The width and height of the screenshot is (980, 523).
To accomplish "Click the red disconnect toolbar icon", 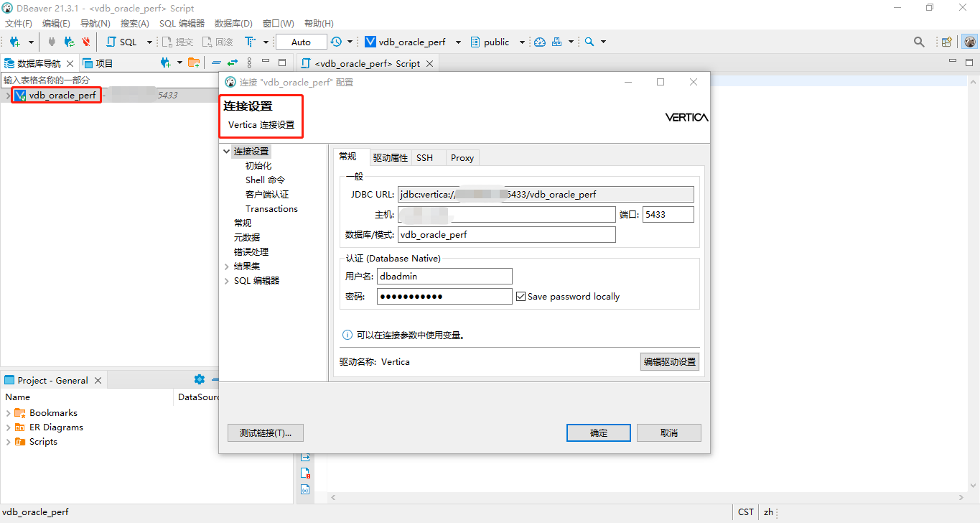I will click(86, 42).
